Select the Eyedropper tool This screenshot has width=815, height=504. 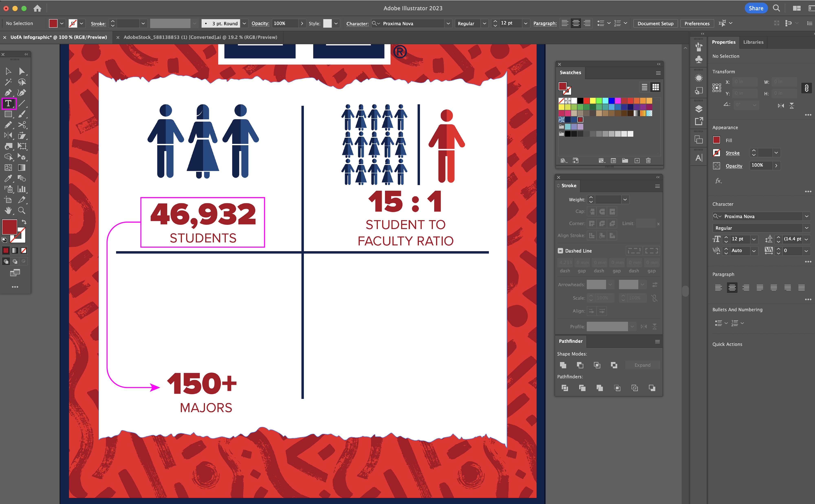click(x=8, y=178)
